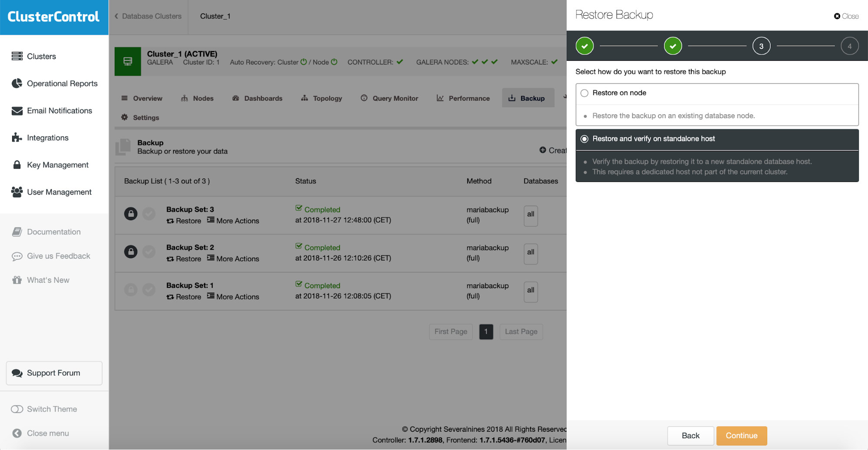Image resolution: width=868 pixels, height=450 pixels.
Task: Click the Close menu arrow icon
Action: coord(17,433)
